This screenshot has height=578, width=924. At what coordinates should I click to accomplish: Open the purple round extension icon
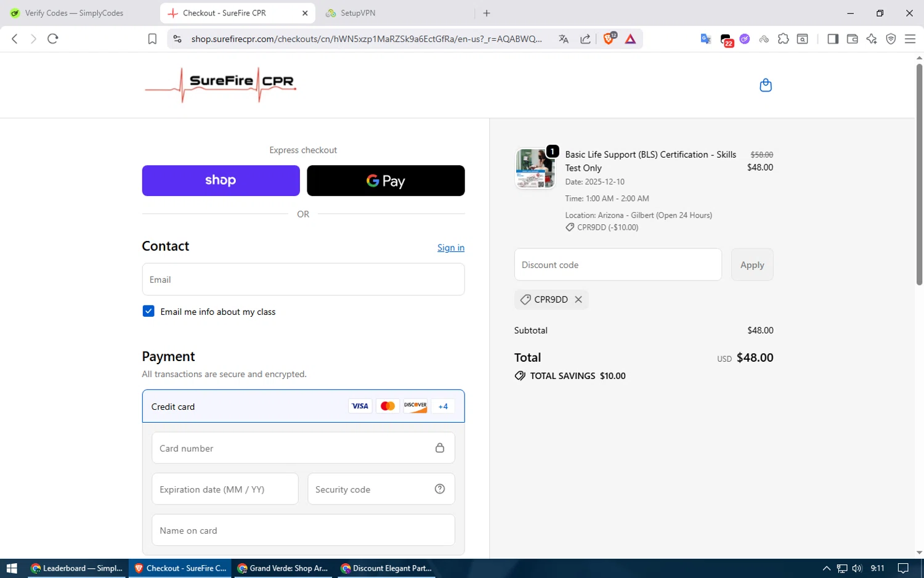pyautogui.click(x=745, y=39)
